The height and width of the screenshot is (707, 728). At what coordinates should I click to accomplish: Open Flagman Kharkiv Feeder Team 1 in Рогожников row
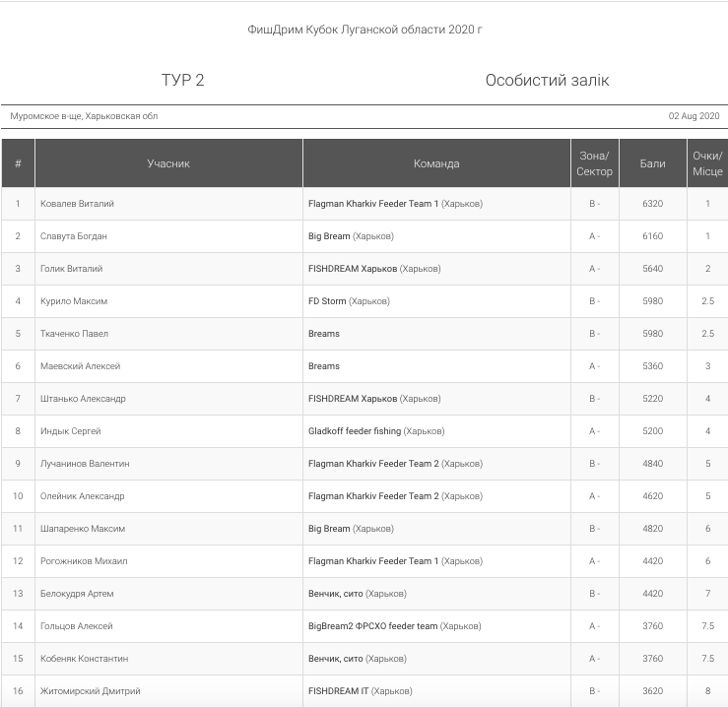click(373, 561)
